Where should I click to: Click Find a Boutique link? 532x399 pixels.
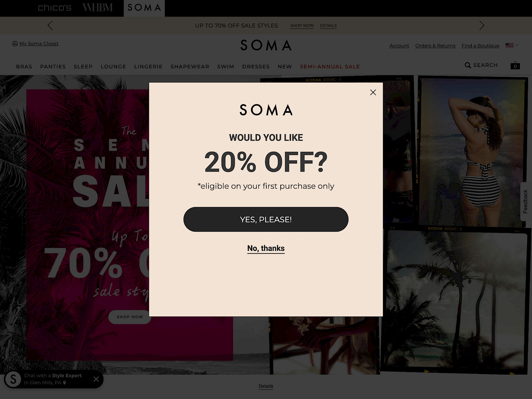pyautogui.click(x=480, y=46)
